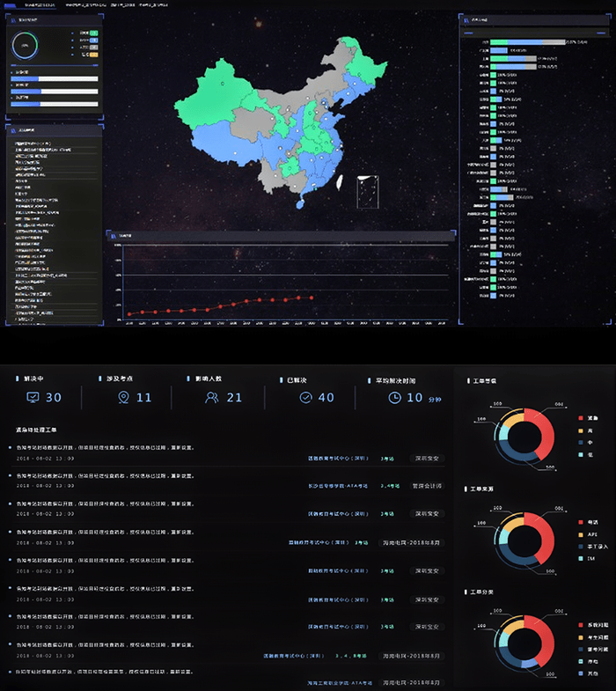
Task: Click the people icon beside count 21
Action: coord(212,398)
